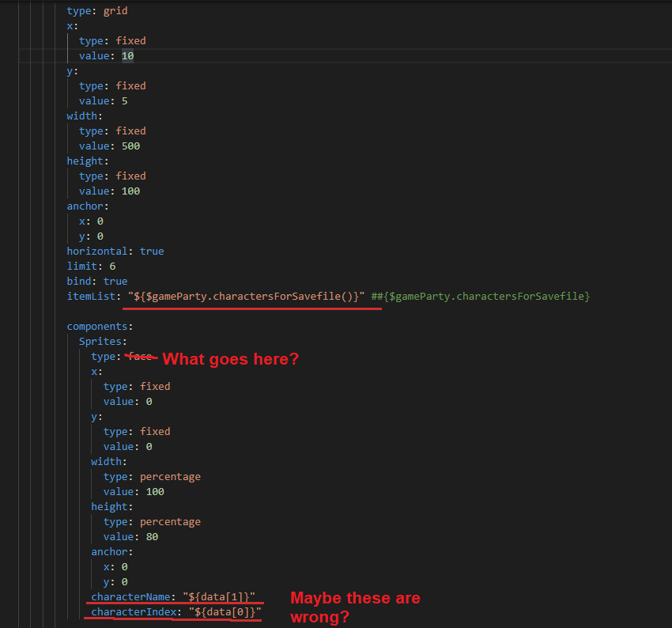672x628 pixels.
Task: Click the limit value 6
Action: point(112,267)
